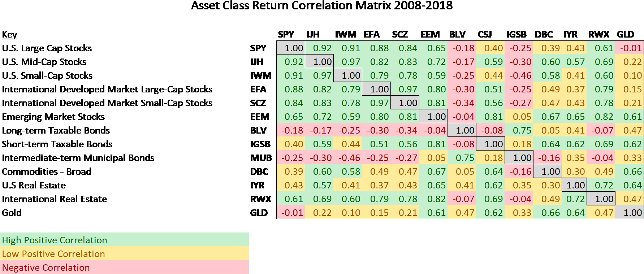Select International Developed Market Large-Cap Stocks label

107,89
